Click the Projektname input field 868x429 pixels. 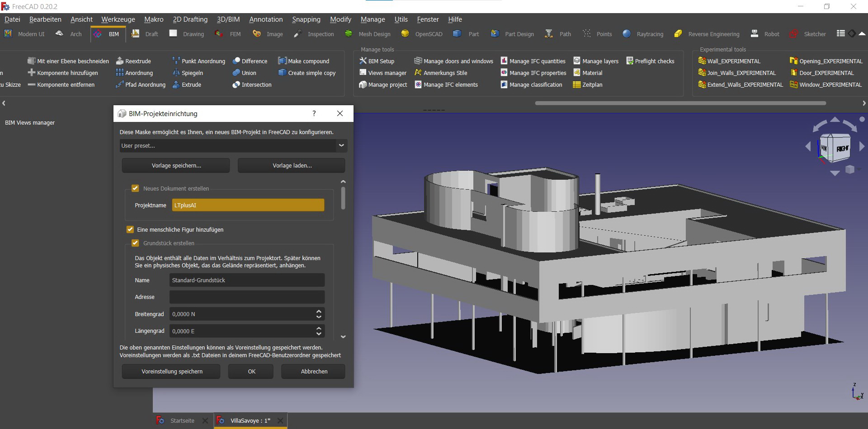248,205
